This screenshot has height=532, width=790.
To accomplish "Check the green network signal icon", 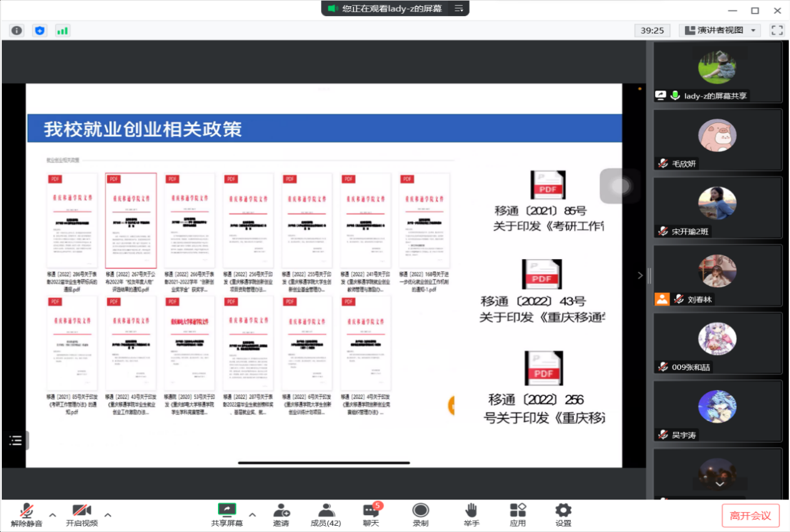I will (x=62, y=30).
